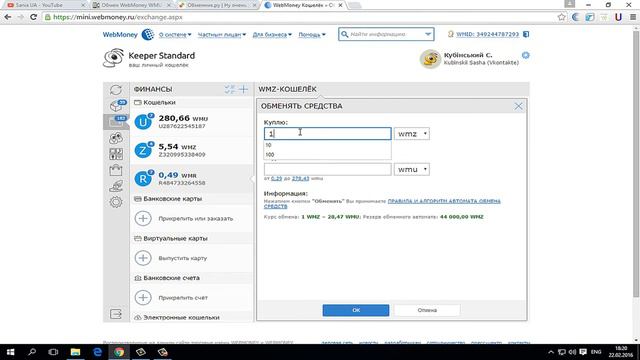The image size is (640, 360).
Task: Click the maximum amount 279,43 link
Action: point(300,178)
